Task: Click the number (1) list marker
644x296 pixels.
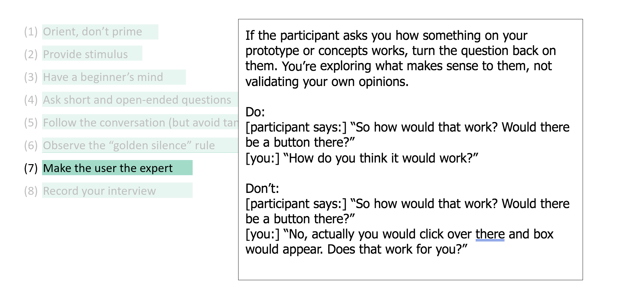Action: click(31, 32)
